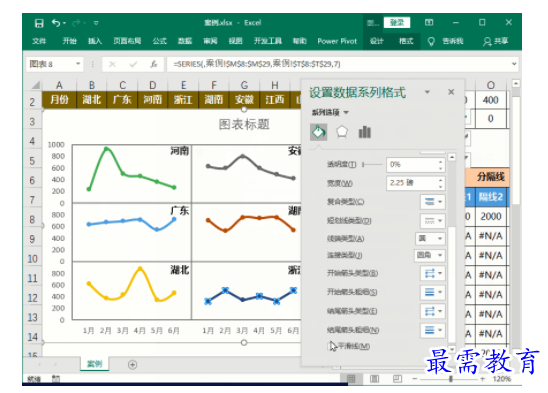This screenshot has height=393, width=548.
Task: Click the 告诉我 lightbulb icon
Action: click(431, 42)
